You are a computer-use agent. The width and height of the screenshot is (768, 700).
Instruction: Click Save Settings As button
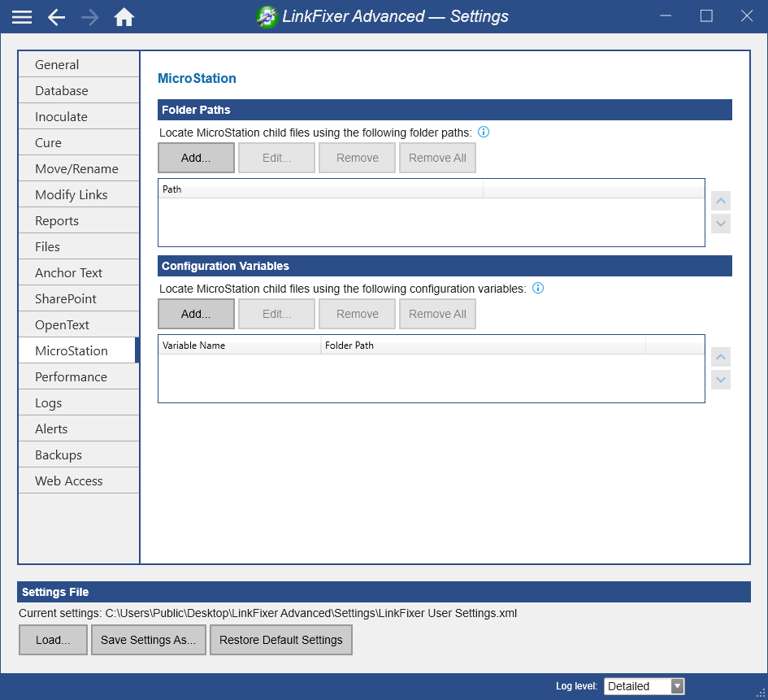[x=149, y=640]
